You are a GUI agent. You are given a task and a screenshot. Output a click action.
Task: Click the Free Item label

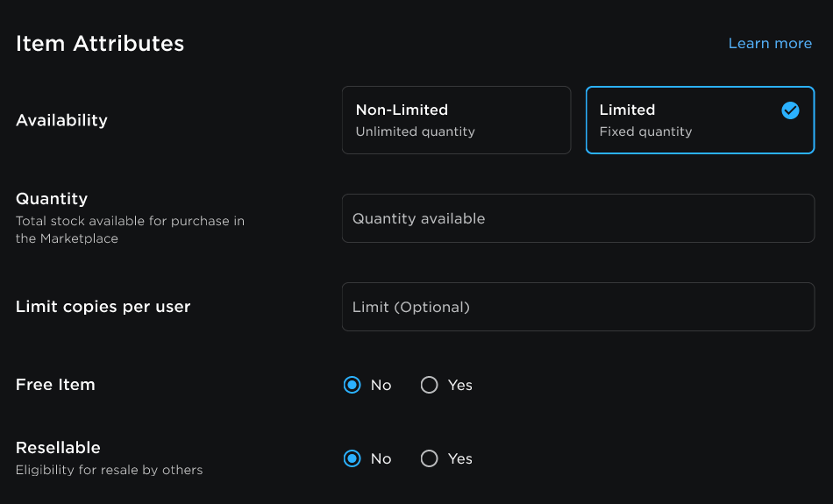55,385
